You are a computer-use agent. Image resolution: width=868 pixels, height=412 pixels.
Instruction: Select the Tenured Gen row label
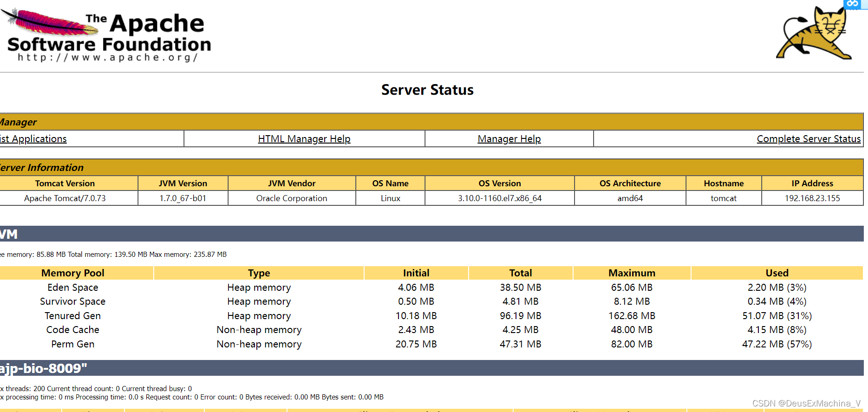pos(73,316)
